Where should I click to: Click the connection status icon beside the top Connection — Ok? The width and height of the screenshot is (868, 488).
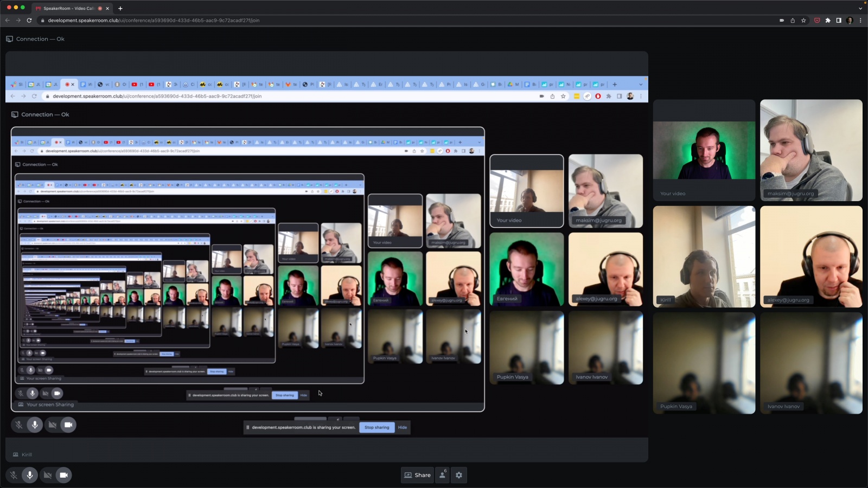pos(9,39)
